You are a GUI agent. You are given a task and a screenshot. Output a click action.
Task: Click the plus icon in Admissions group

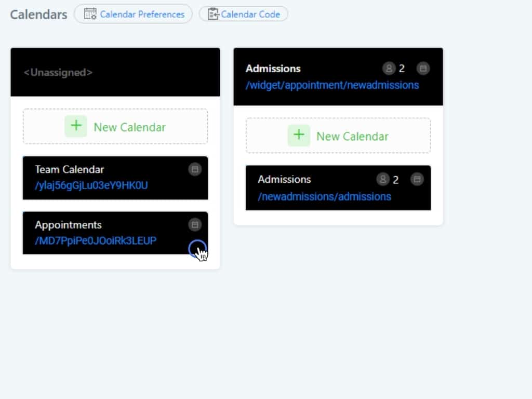coord(299,136)
